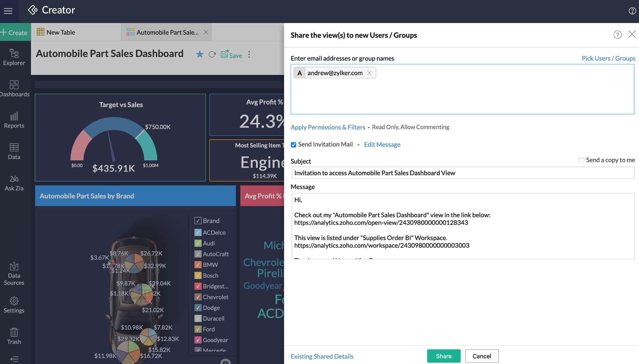Navigate to Reports section

coord(14,121)
